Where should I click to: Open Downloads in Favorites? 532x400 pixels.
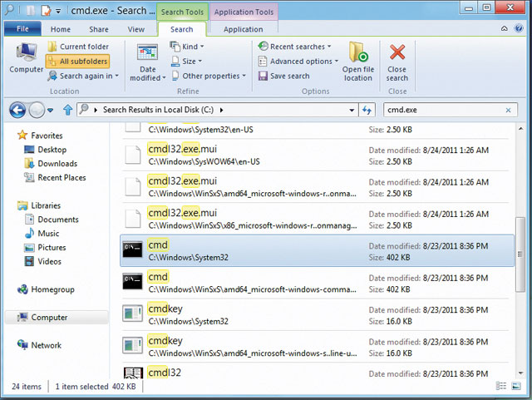(51, 163)
